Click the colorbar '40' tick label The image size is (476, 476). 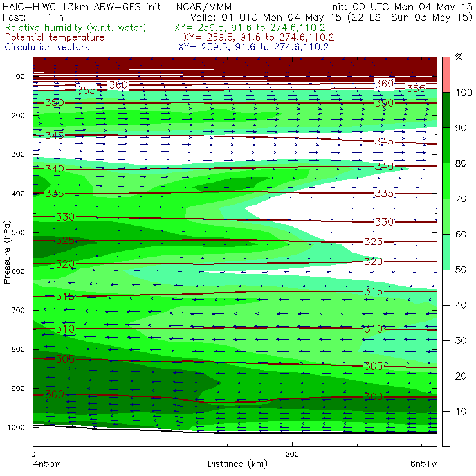click(461, 305)
